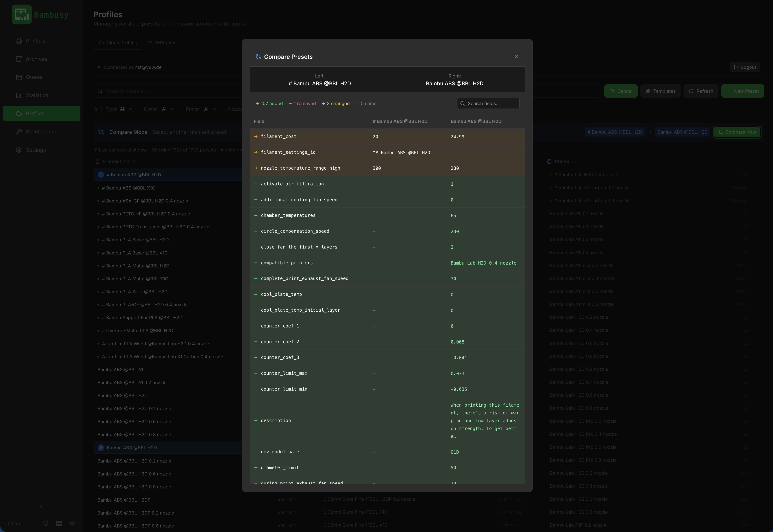
Task: Open the Maintenance page
Action: click(41, 132)
